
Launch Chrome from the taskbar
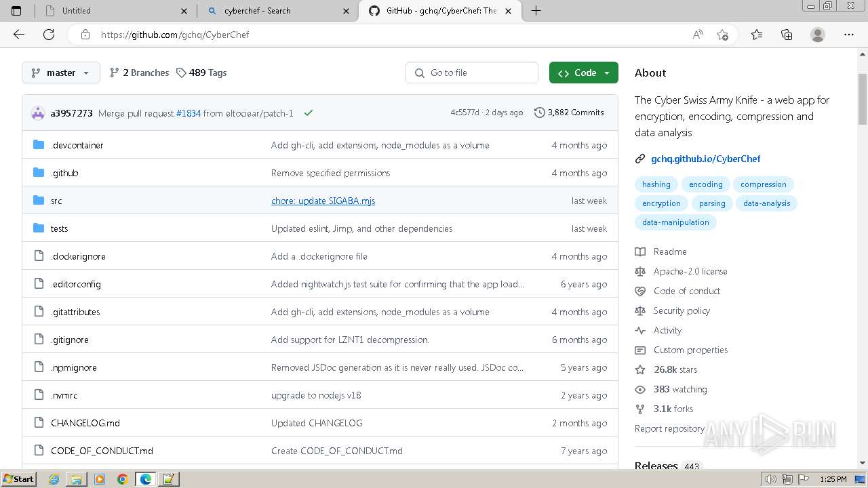(x=122, y=479)
